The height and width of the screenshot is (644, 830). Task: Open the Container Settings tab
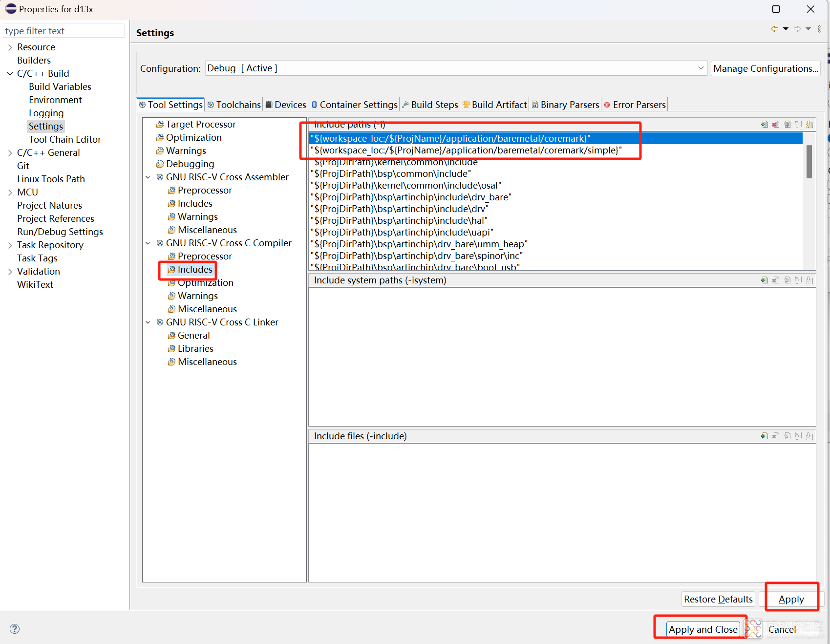(x=355, y=105)
